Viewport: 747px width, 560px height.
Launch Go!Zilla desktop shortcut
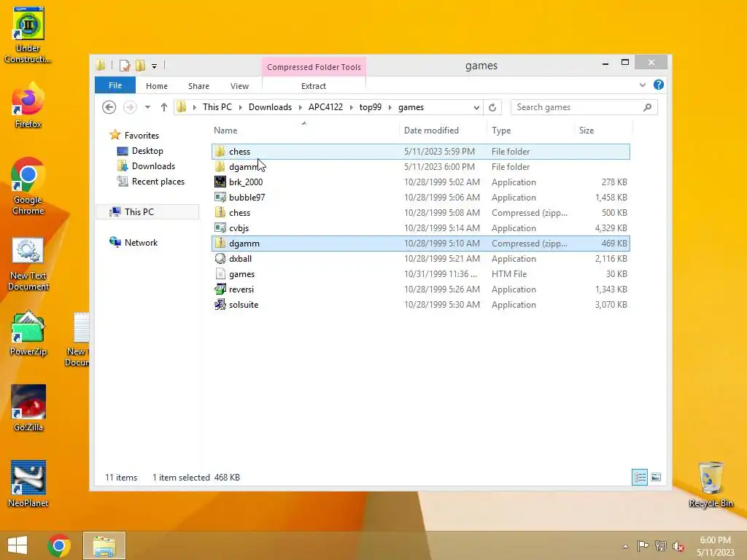point(28,408)
